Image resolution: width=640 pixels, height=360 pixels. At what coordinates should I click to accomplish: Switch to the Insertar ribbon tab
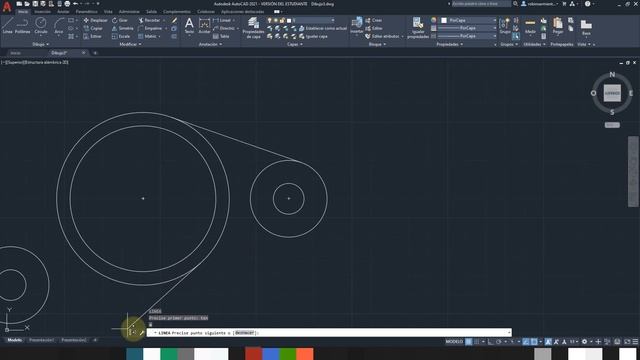point(42,12)
